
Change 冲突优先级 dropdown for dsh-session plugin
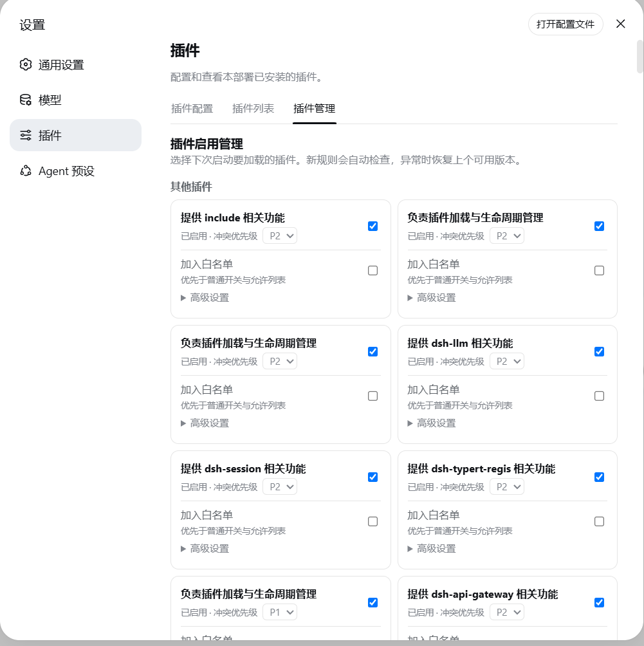[280, 487]
